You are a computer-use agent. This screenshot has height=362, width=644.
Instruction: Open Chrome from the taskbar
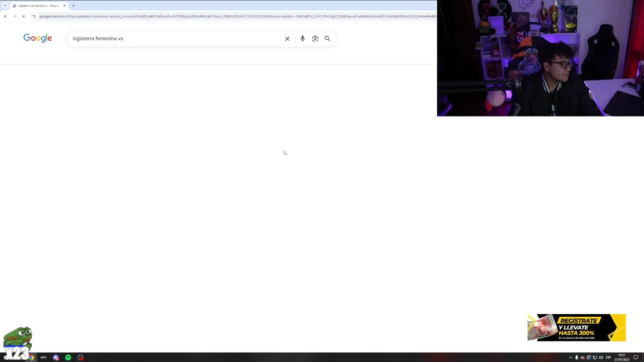tap(31, 357)
